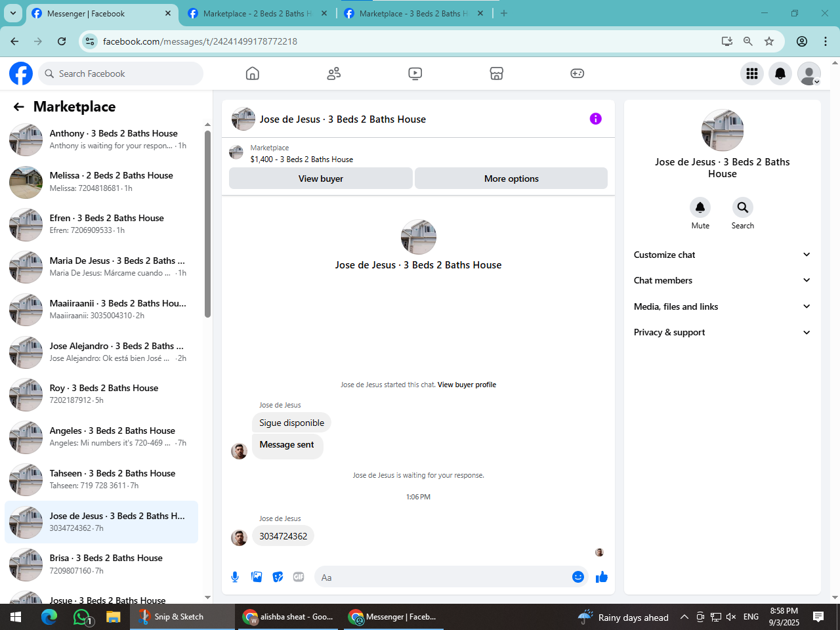
Task: Open Anthony 3 Beds 2 Baths conversation
Action: [x=102, y=139]
